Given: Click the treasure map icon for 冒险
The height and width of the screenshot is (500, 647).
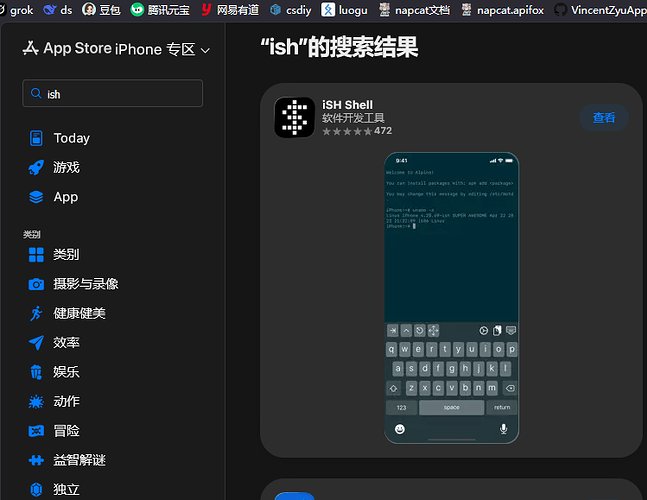Looking at the screenshot, I should pos(36,431).
